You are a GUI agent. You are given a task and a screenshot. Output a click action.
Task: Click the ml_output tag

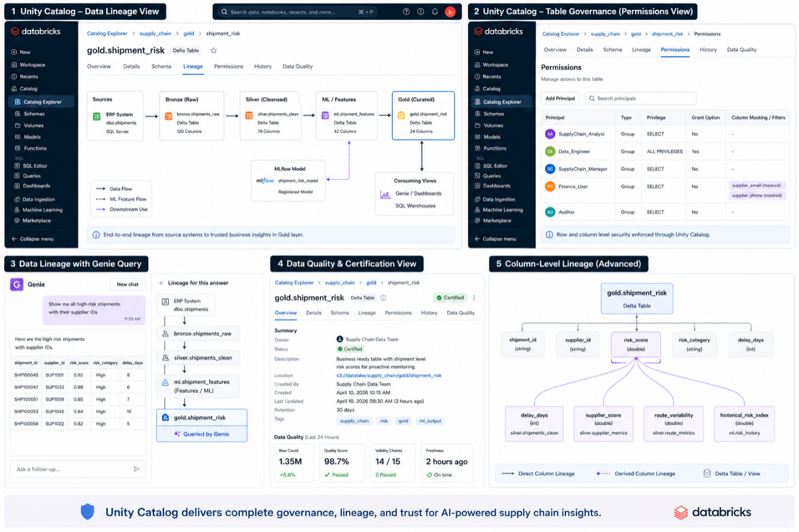click(x=430, y=421)
